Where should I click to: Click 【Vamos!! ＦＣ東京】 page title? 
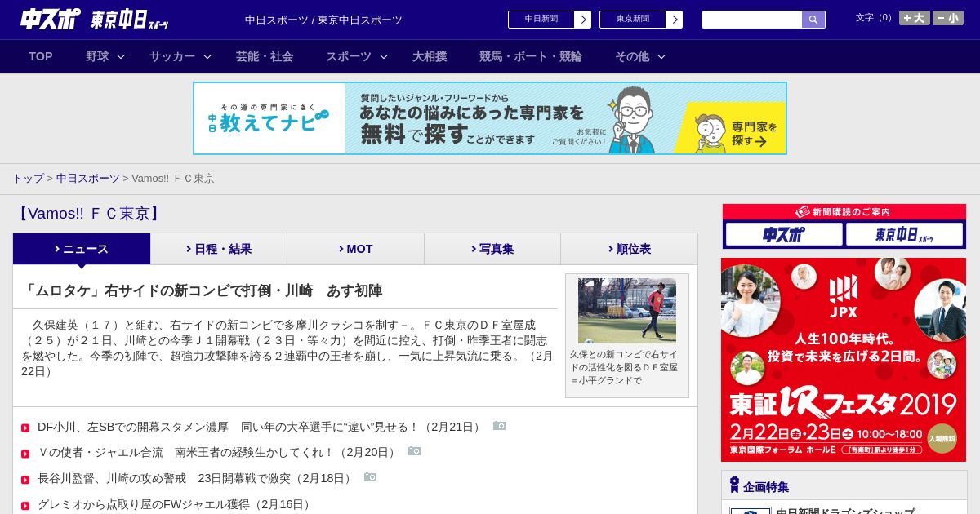[x=89, y=214]
